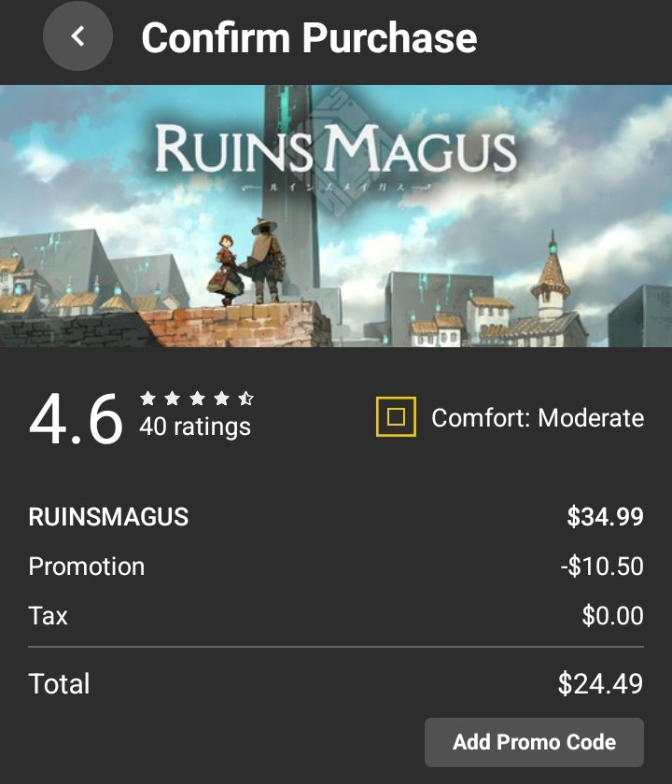Click the Add Promo Code button

tap(534, 742)
